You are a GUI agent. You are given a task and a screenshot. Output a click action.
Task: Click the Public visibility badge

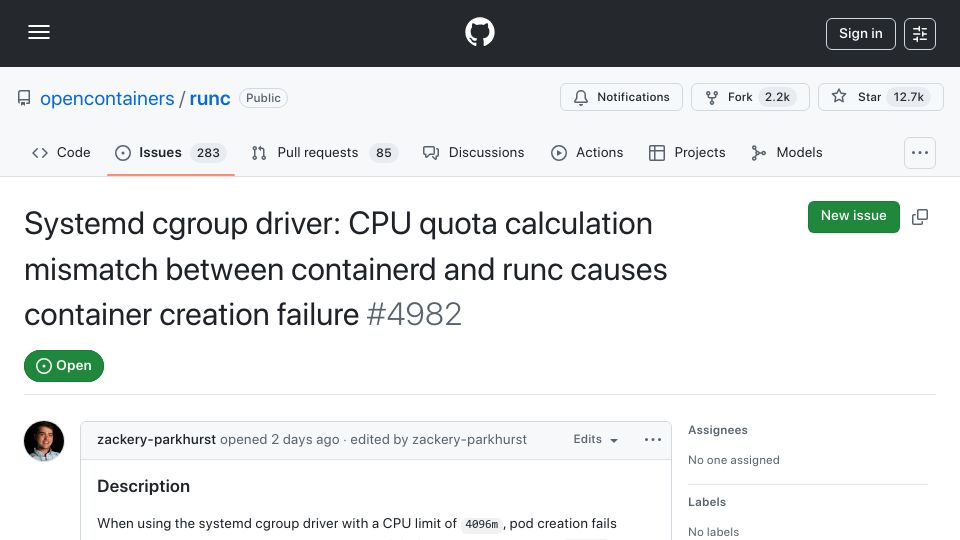[263, 98]
